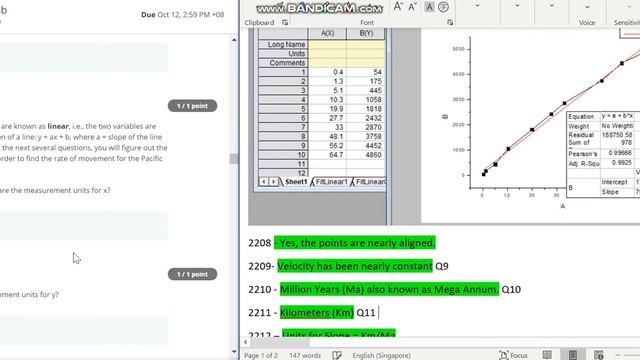
Task: Click the sheet tab scroll-right arrow
Action: pyautogui.click(x=273, y=182)
